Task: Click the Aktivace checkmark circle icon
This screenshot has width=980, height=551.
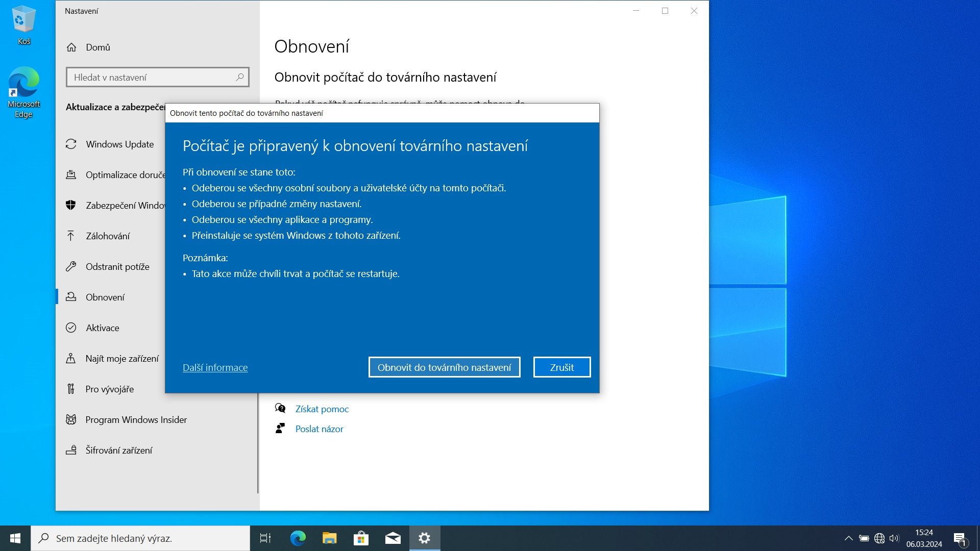Action: [x=71, y=328]
